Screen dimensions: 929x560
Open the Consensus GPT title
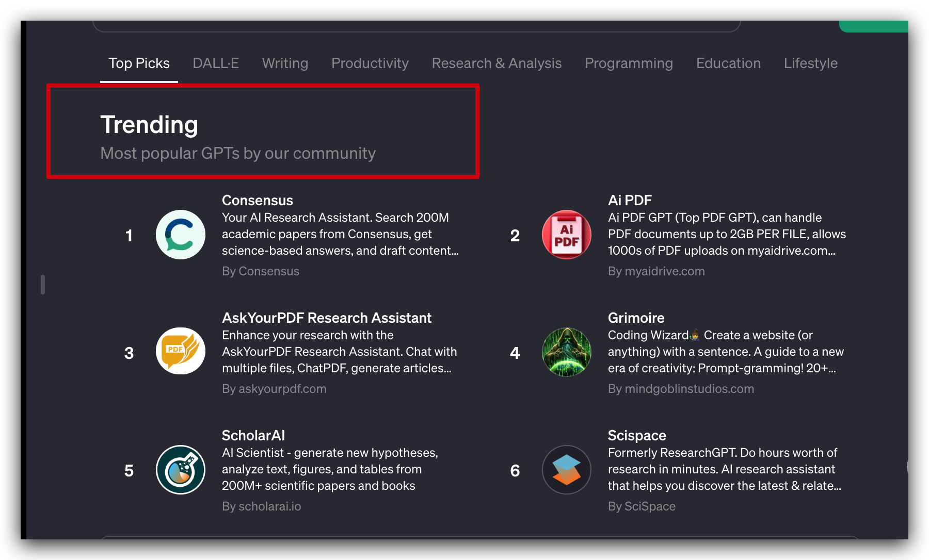click(x=258, y=201)
